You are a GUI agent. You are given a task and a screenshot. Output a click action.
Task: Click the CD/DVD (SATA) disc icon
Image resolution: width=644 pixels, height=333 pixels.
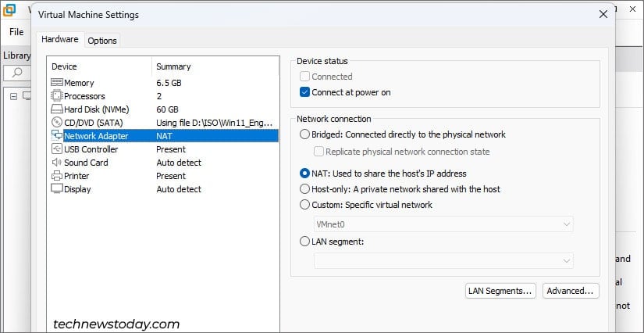[x=57, y=123]
